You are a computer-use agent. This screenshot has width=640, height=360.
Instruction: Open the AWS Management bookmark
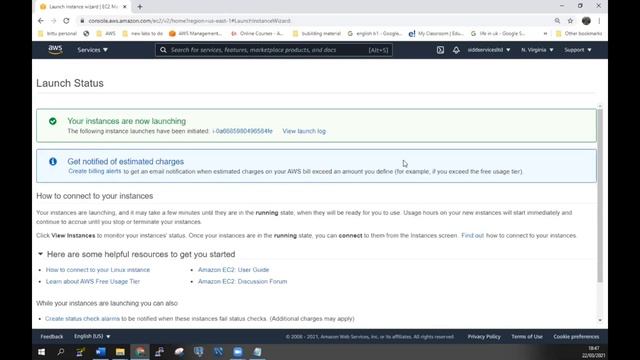[195, 33]
